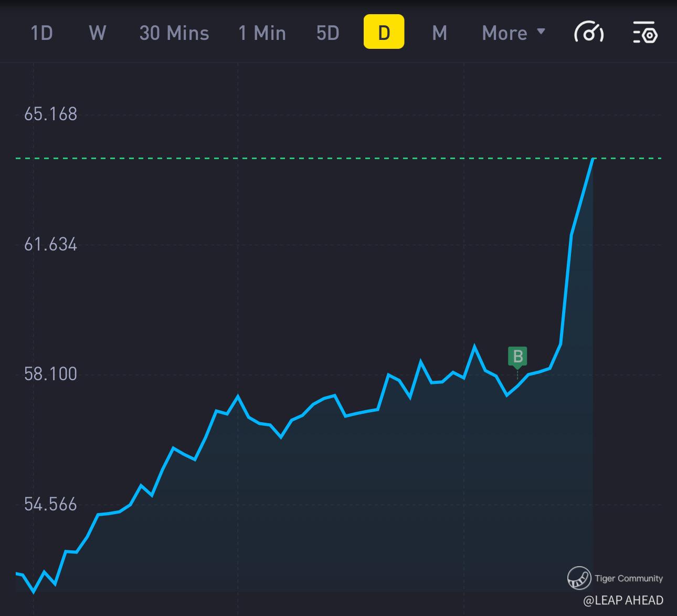Switch to the M monthly timeframe
Image resolution: width=677 pixels, height=616 pixels.
tap(439, 33)
